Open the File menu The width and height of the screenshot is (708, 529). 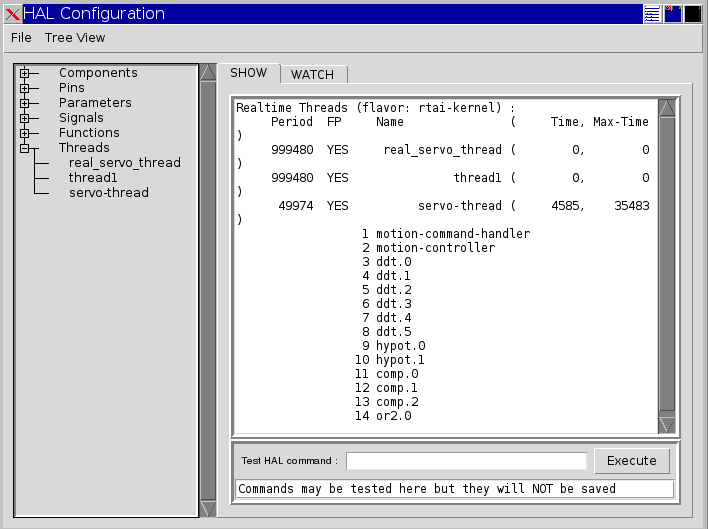[21, 37]
